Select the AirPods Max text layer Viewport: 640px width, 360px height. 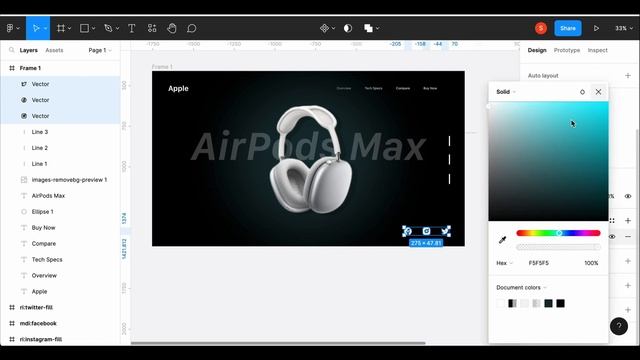click(60, 196)
